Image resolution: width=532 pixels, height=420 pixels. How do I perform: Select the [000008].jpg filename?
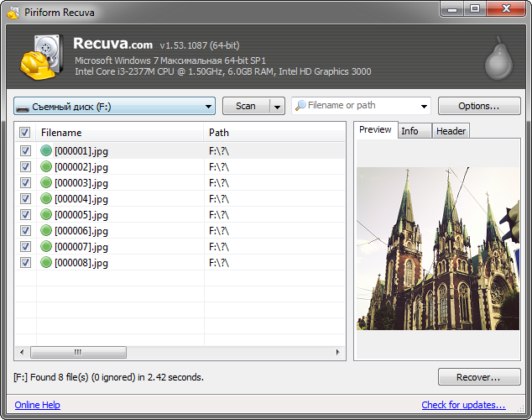coord(81,263)
